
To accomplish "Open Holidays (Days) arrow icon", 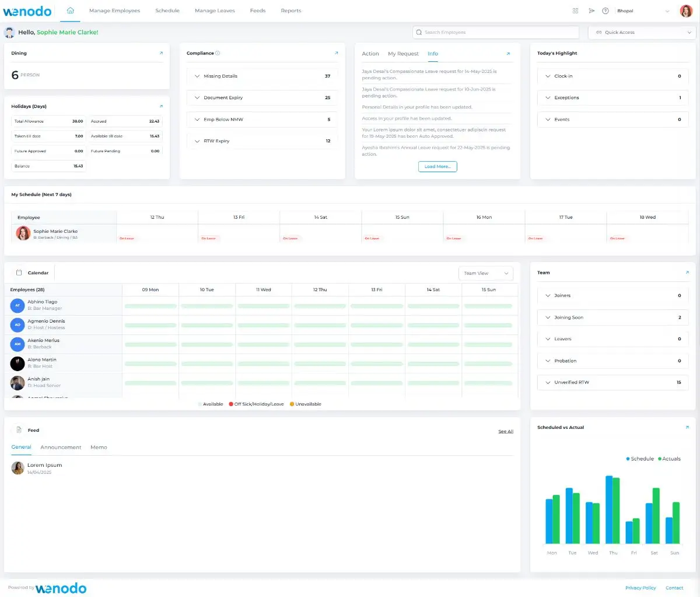I will (x=161, y=106).
